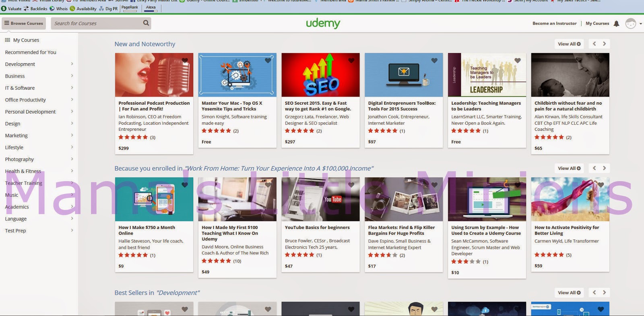Image resolution: width=644 pixels, height=316 pixels.
Task: Go to next New and Noteworthy courses
Action: coord(604,44)
